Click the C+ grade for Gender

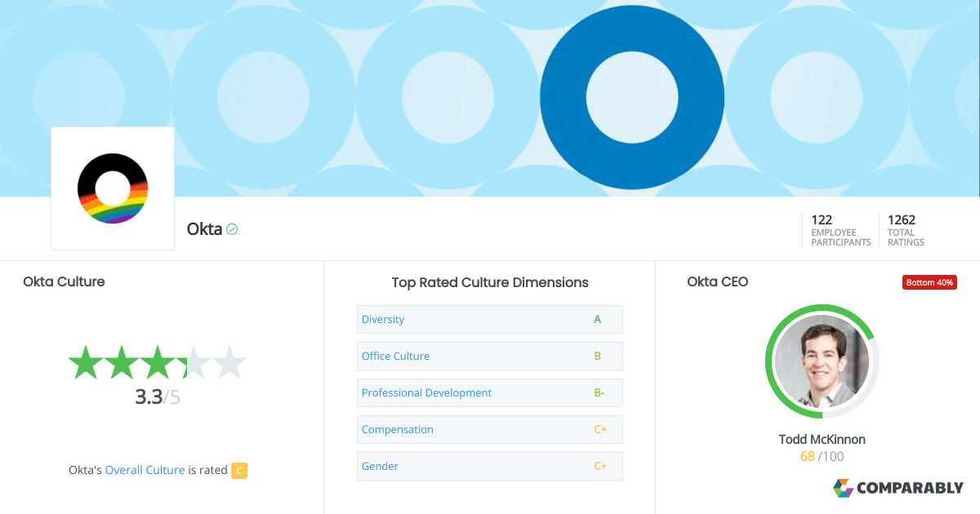pos(600,466)
